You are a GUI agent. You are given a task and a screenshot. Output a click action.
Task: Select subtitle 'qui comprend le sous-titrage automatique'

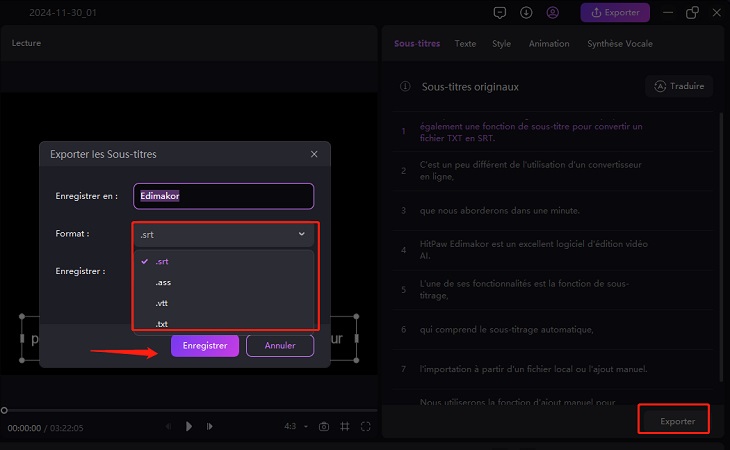(552, 329)
